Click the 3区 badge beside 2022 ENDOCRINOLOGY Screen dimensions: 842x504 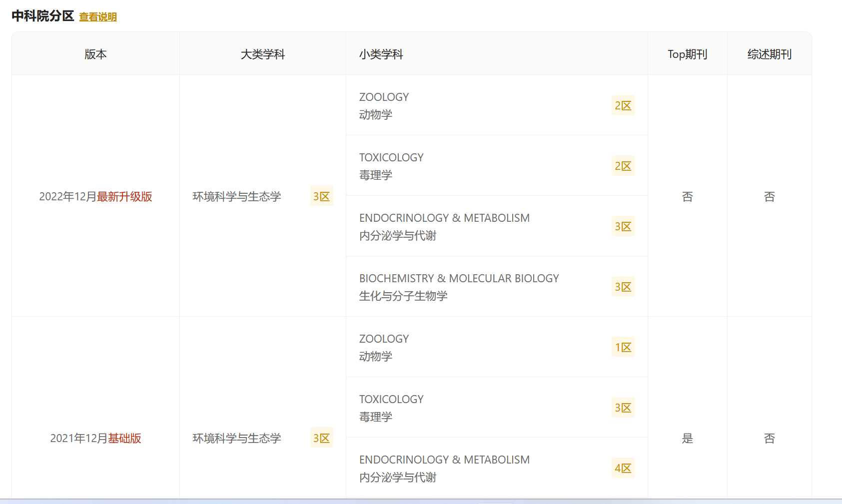tap(623, 226)
